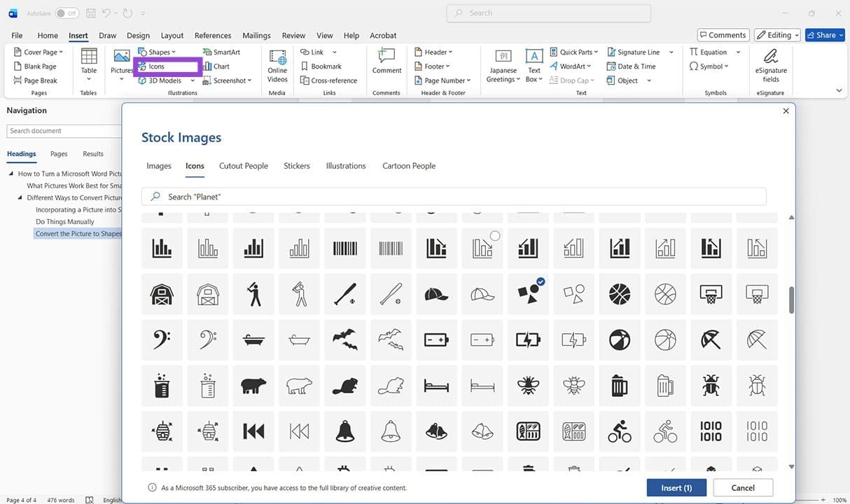
Task: Switch to the Stickers tab
Action: point(296,166)
